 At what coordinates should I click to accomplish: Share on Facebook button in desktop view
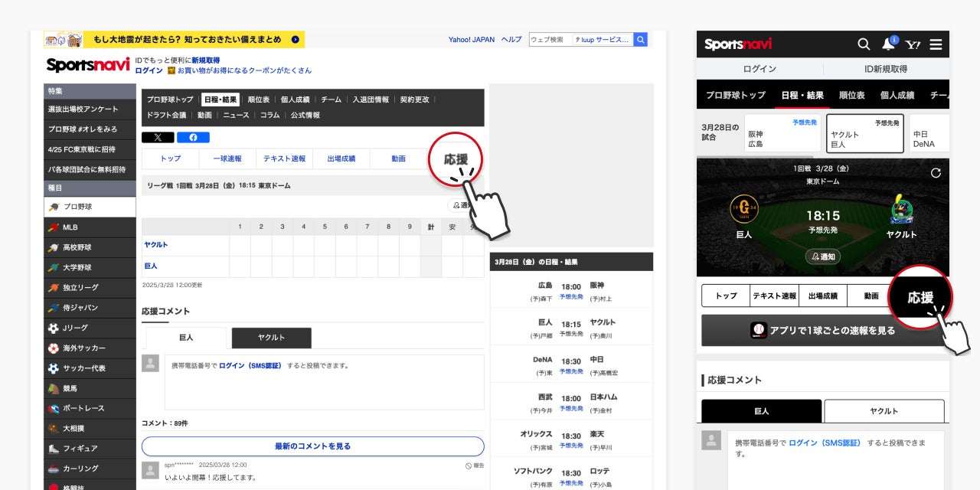[x=193, y=138]
